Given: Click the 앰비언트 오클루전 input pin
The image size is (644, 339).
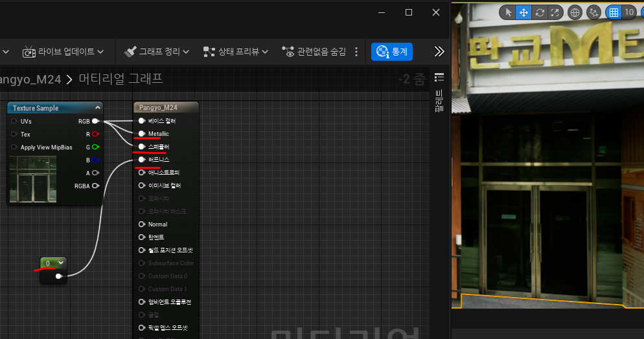Looking at the screenshot, I should [x=142, y=301].
